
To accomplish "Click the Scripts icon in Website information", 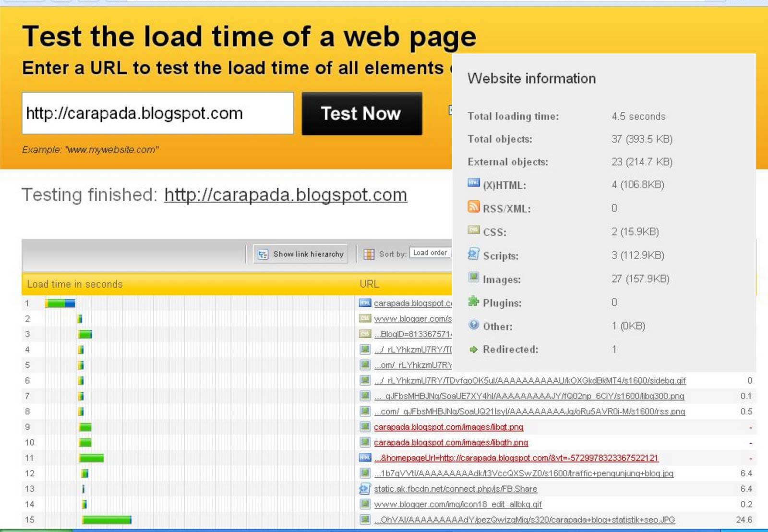I will [x=473, y=254].
